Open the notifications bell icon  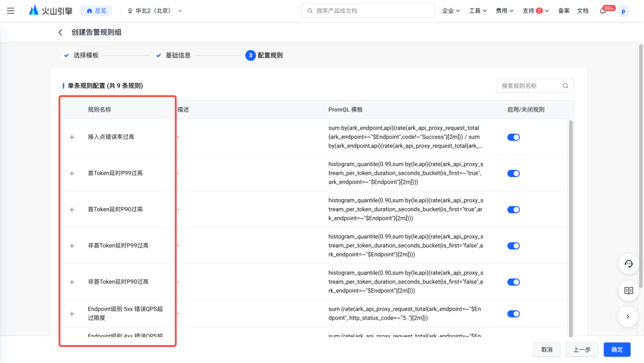tap(602, 11)
